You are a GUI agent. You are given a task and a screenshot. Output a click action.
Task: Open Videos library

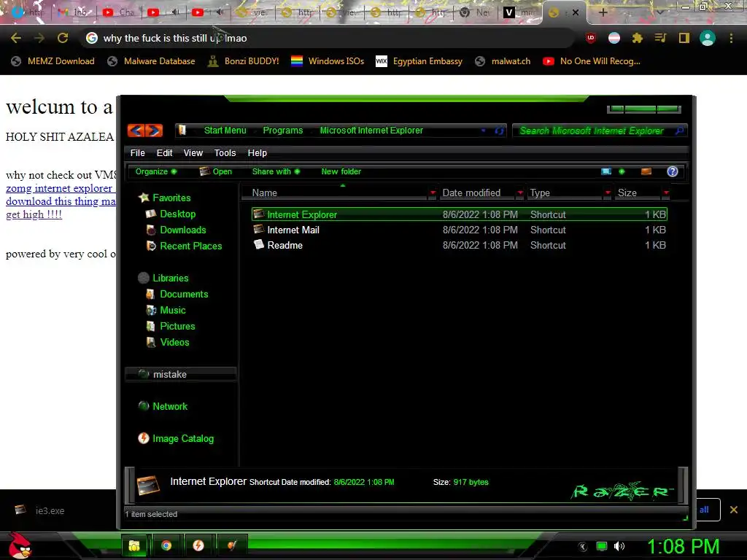(x=168, y=343)
